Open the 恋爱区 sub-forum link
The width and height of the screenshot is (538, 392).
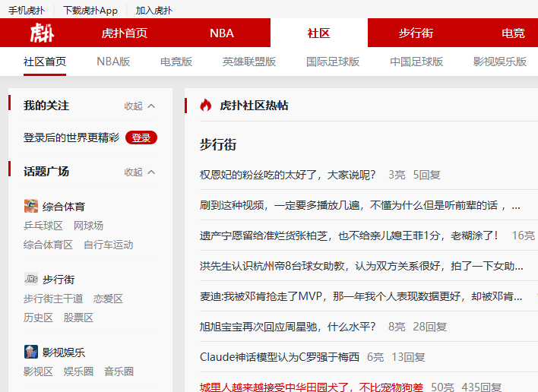pyautogui.click(x=108, y=299)
